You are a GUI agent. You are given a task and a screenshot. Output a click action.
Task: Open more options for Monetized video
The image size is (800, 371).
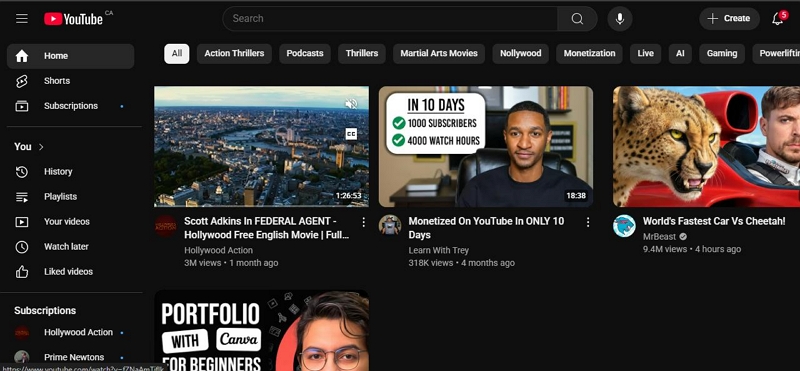pos(588,222)
